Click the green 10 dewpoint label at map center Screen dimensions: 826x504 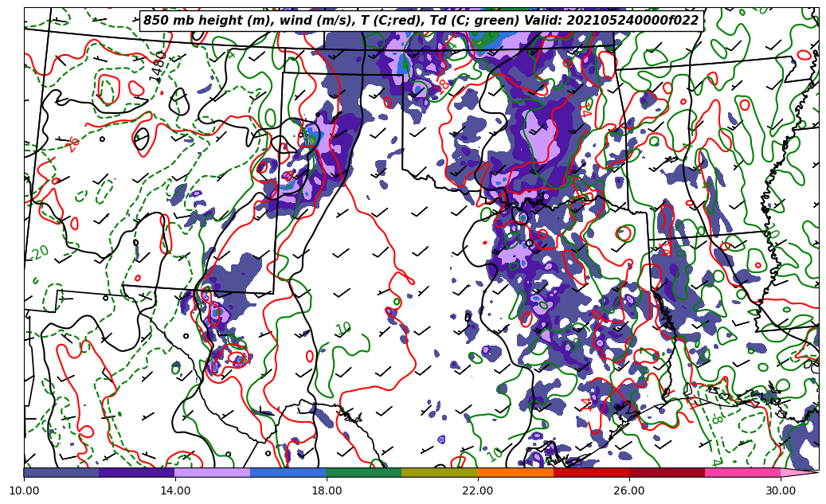pos(343,329)
